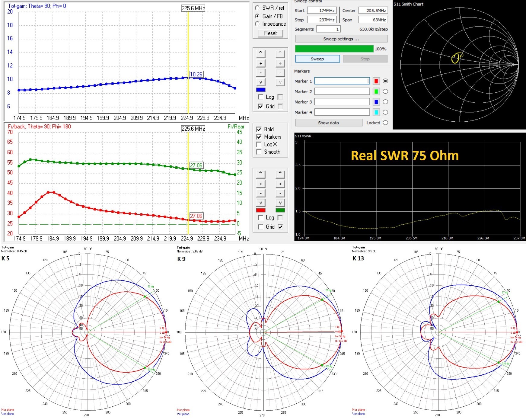Image resolution: width=526 pixels, height=420 pixels.
Task: Click the greyed Stop button beside Sweep
Action: pos(365,59)
